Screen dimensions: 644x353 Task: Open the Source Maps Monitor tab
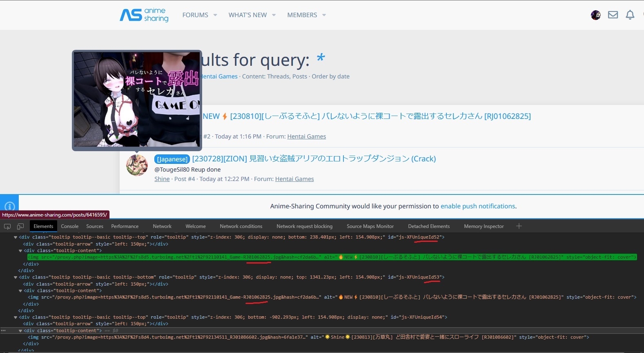370,226
